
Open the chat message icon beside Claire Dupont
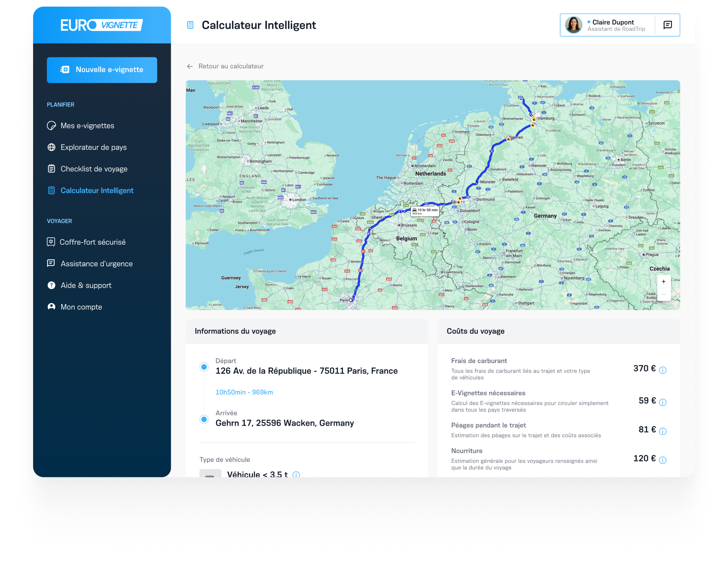pyautogui.click(x=668, y=25)
